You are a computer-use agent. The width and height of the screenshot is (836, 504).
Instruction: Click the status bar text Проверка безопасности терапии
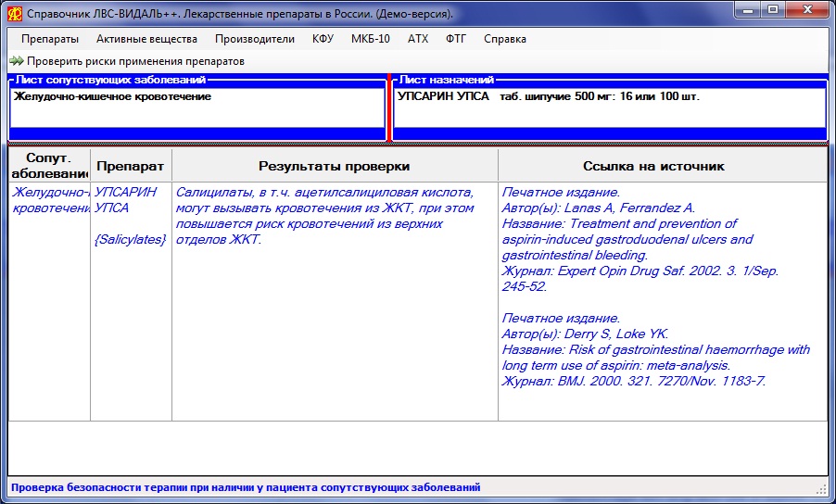coord(246,487)
